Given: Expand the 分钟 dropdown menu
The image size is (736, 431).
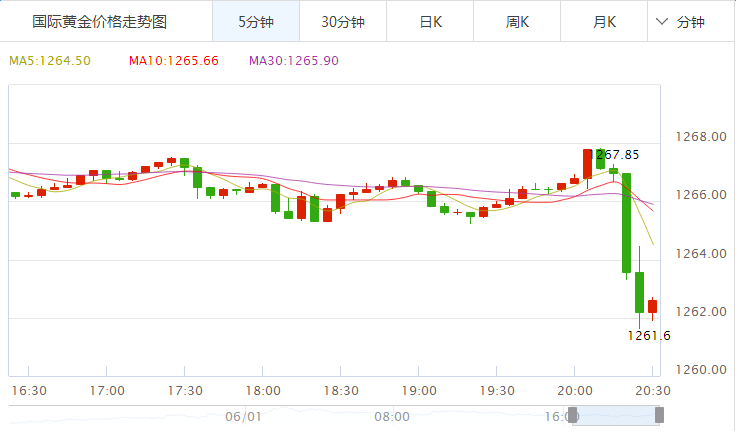Looking at the screenshot, I should point(690,22).
